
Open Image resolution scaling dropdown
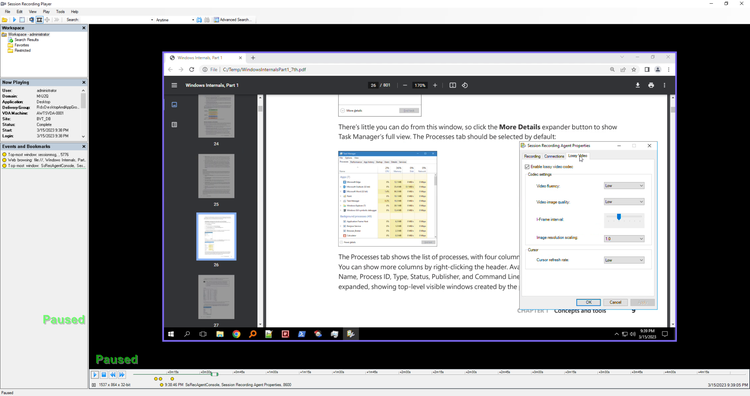[624, 239]
